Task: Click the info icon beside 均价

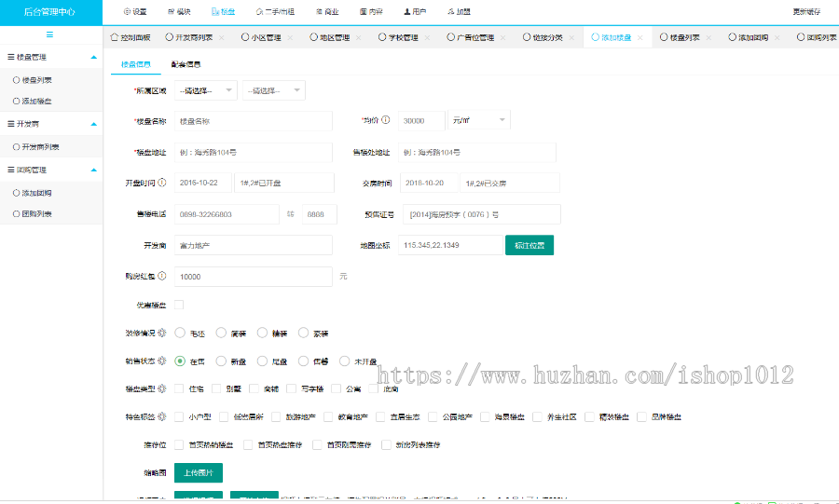Action: point(386,120)
